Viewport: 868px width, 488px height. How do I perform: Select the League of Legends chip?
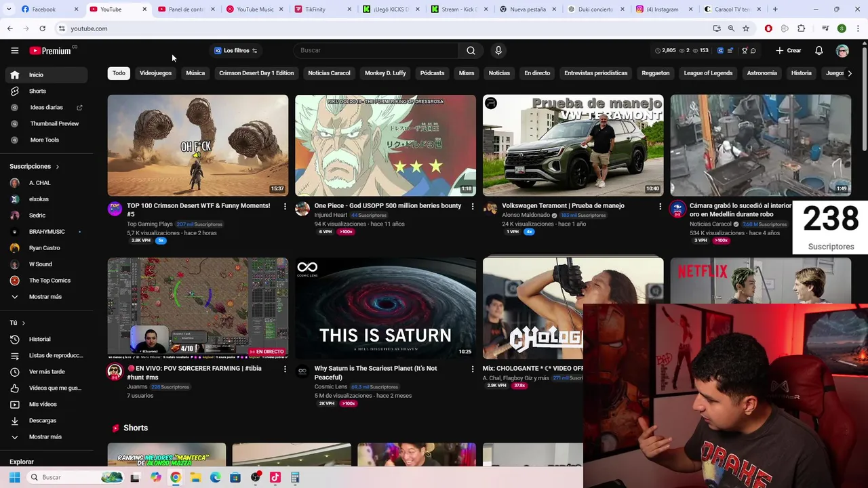(708, 73)
